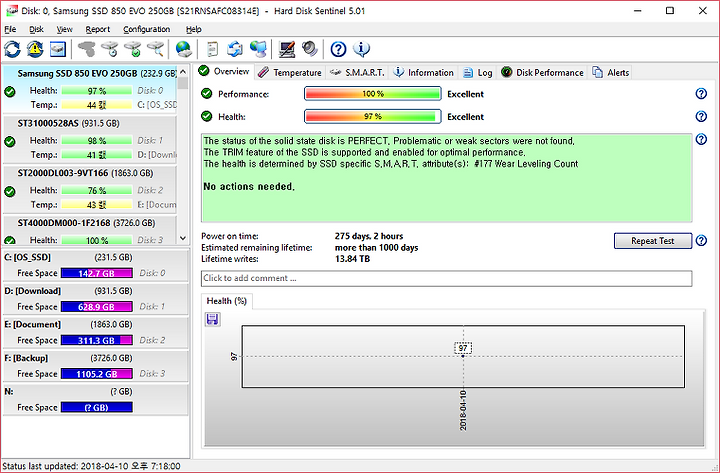The width and height of the screenshot is (720, 473).
Task: Open the File menu
Action: click(x=10, y=29)
